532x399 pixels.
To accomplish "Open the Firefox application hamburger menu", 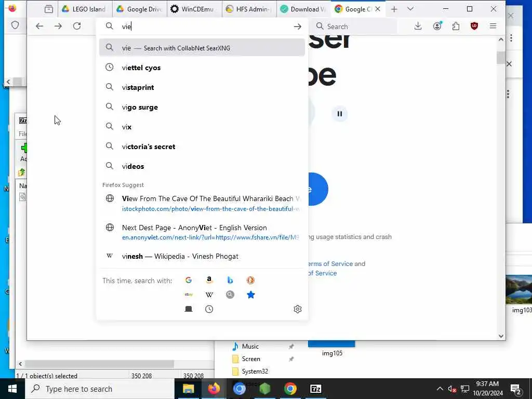I will (x=493, y=26).
